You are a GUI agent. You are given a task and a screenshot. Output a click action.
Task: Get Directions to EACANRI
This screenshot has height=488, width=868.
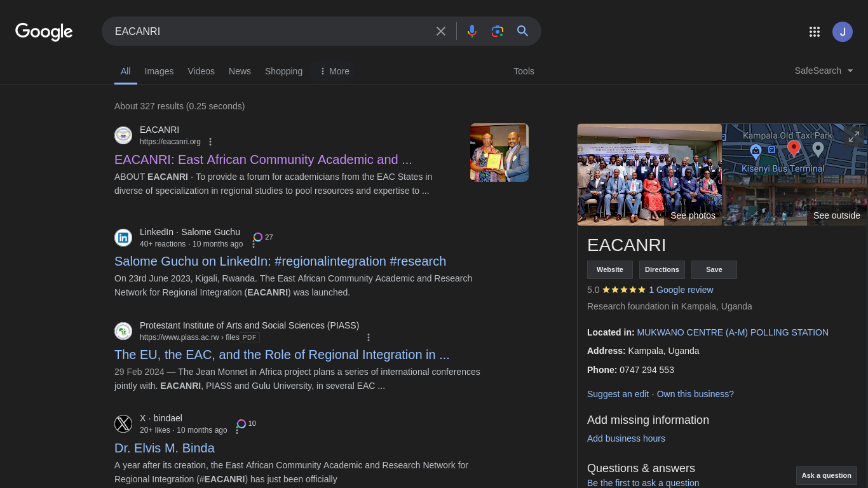[662, 269]
